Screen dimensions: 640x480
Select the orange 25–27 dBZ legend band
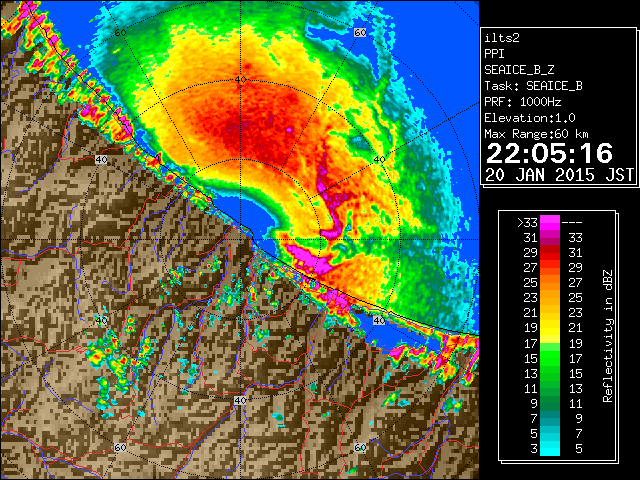point(550,283)
